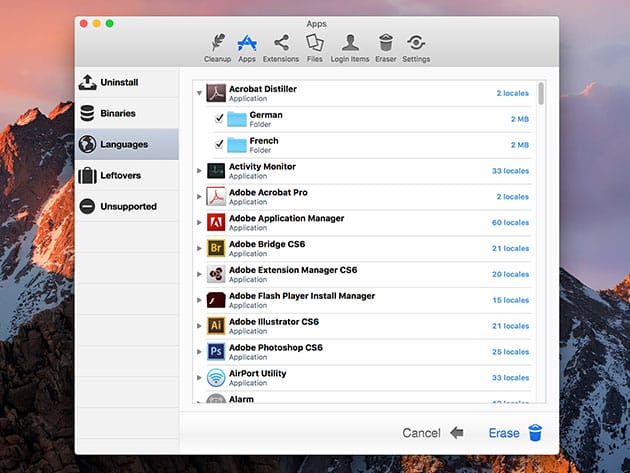Expand the Activity Monitor locales list
This screenshot has height=473, width=630.
(200, 171)
